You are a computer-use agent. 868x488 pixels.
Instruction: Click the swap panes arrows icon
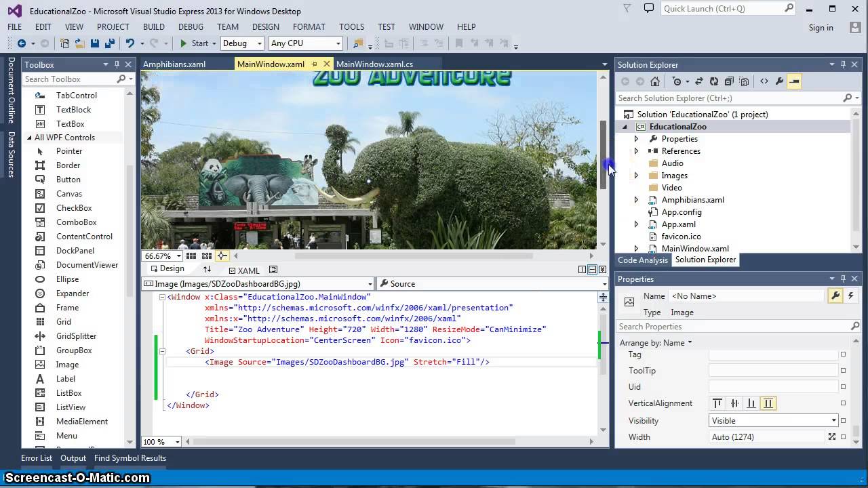[x=207, y=270]
